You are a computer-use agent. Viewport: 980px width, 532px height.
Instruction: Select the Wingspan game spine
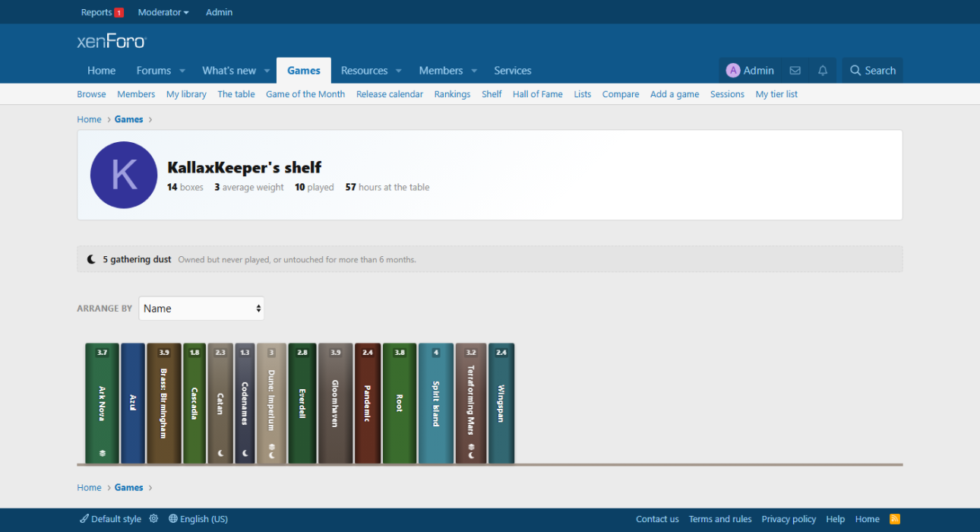click(501, 403)
